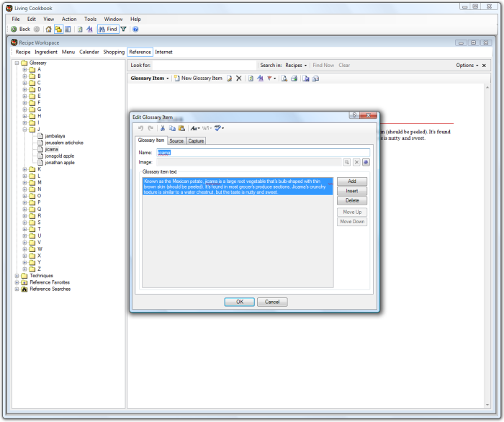This screenshot has width=504, height=422.
Task: Click the print preview magnifier icon
Action: click(x=284, y=78)
